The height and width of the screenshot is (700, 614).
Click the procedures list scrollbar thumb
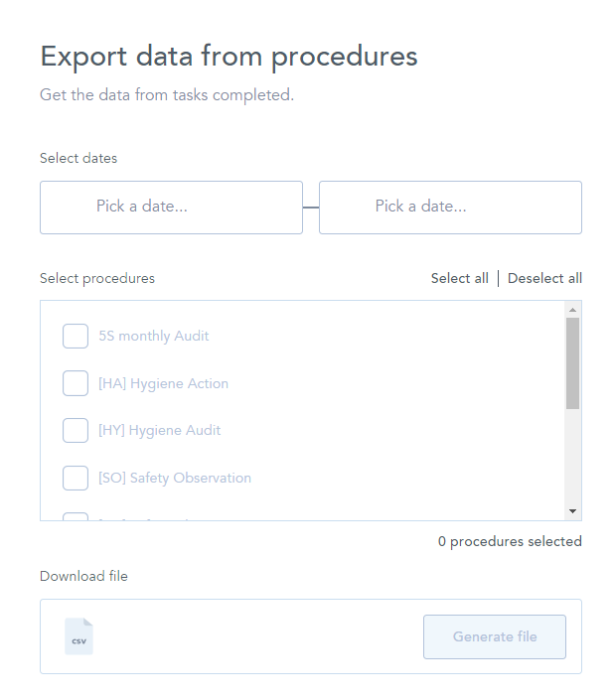pyautogui.click(x=572, y=363)
